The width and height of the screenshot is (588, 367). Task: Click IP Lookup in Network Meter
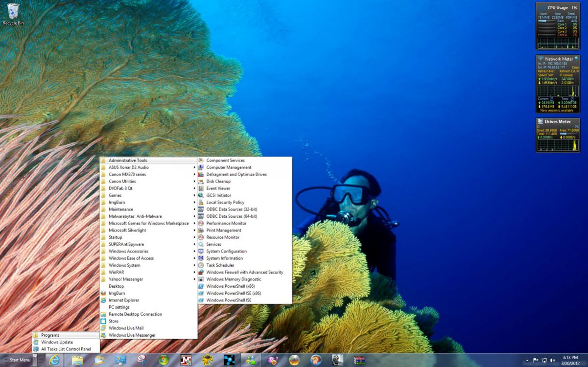567,75
